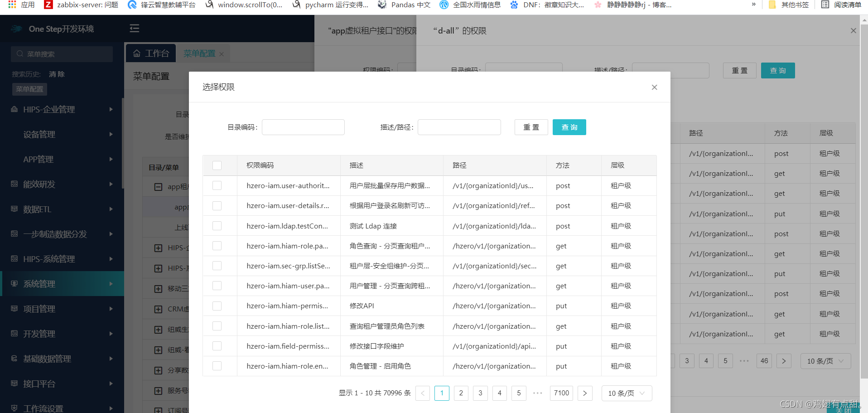Click the 基础数据管理 sidebar icon
The image size is (868, 413).
point(14,359)
